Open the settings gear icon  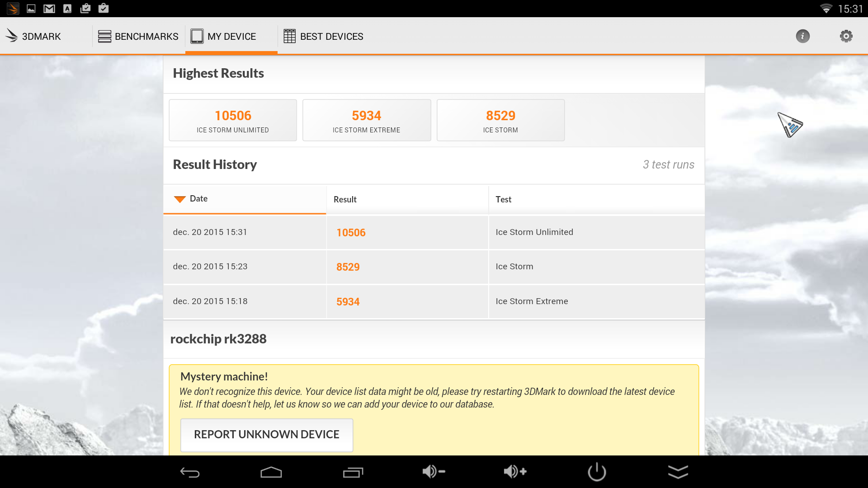pos(846,36)
